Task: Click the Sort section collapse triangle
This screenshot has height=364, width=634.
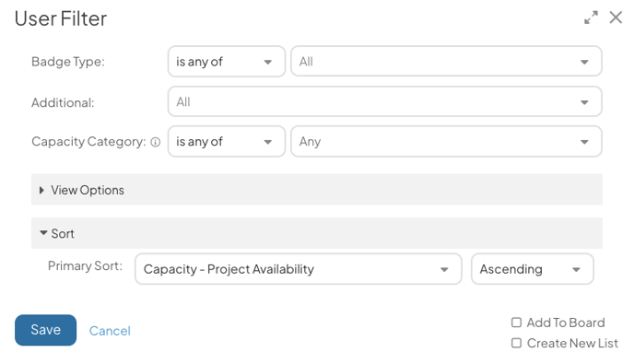Action: pos(43,233)
